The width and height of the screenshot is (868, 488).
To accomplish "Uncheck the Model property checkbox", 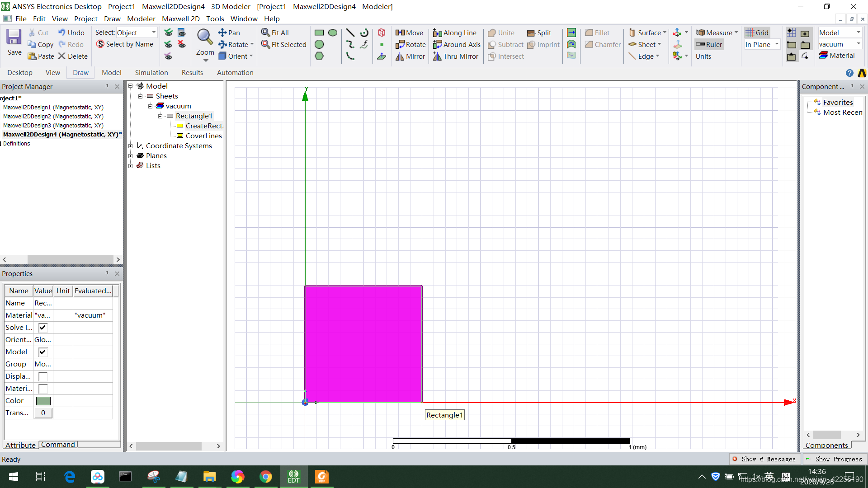I will coord(42,352).
